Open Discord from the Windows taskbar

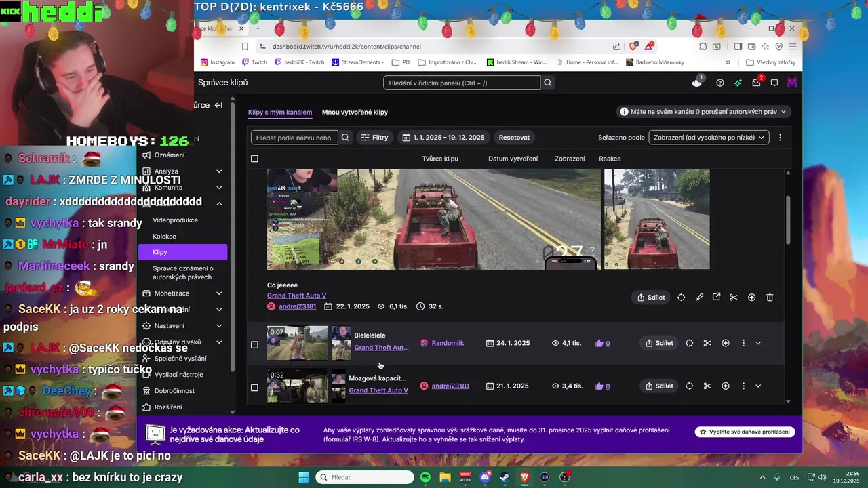pos(485,477)
